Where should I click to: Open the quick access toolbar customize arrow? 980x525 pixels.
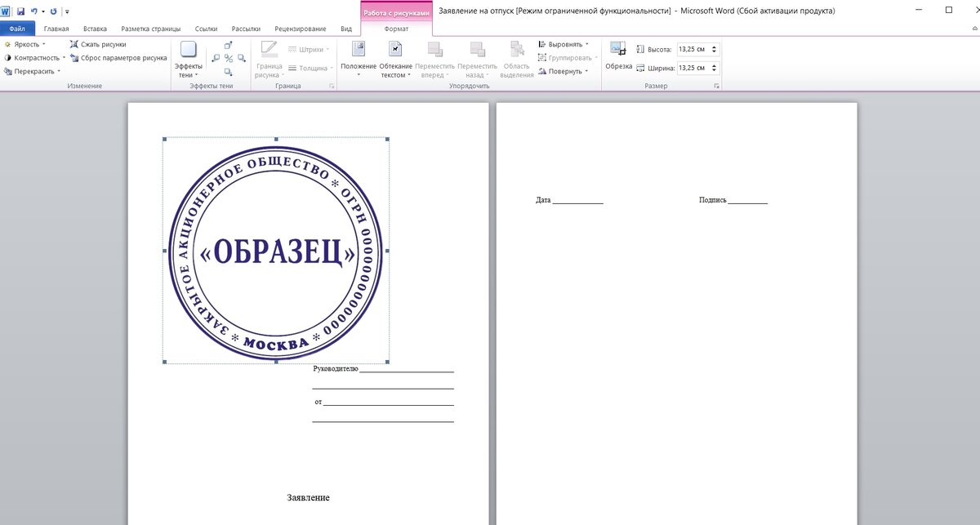(67, 12)
